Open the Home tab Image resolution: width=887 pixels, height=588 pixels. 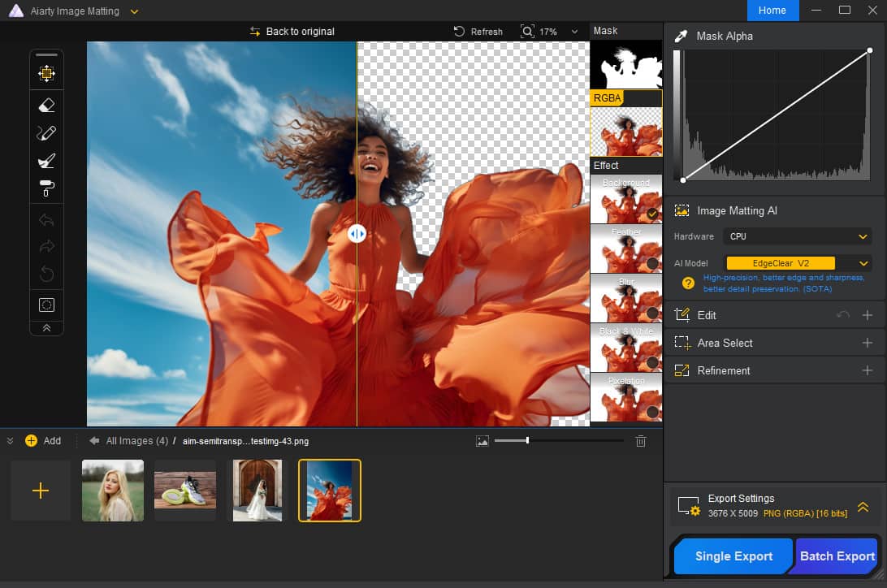click(x=772, y=11)
